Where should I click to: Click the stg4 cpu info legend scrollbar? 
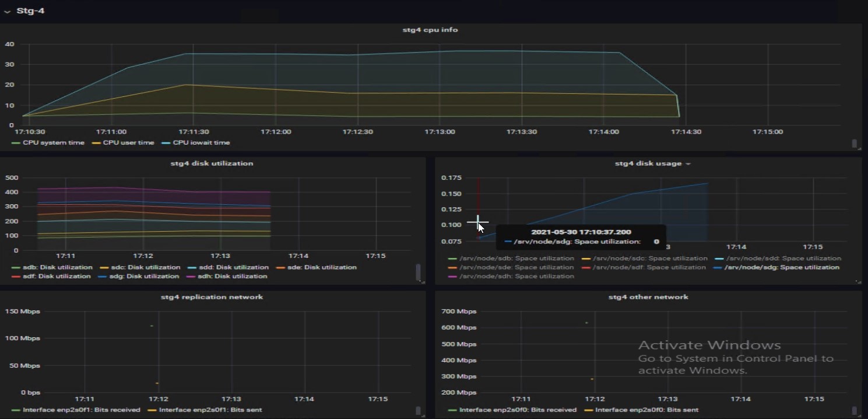[x=855, y=143]
